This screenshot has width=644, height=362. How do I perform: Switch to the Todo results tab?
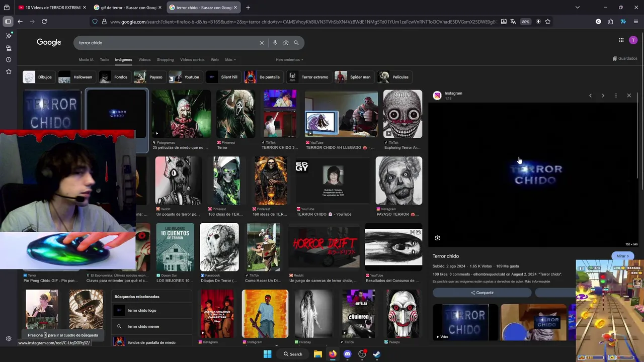(x=104, y=60)
